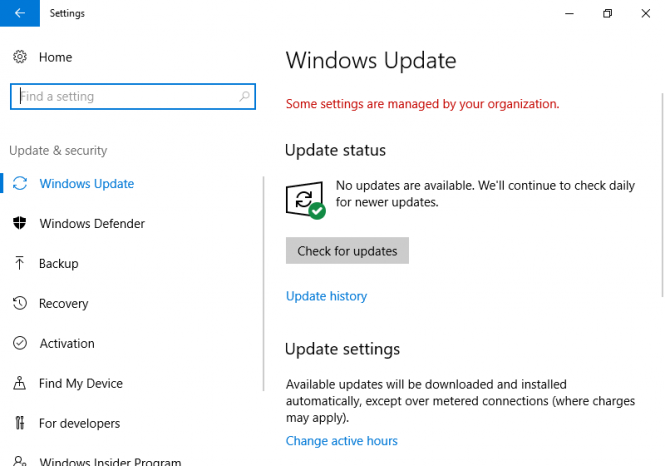Click the Activation checkmark circle icon
The width and height of the screenshot is (665, 466).
[x=20, y=343]
